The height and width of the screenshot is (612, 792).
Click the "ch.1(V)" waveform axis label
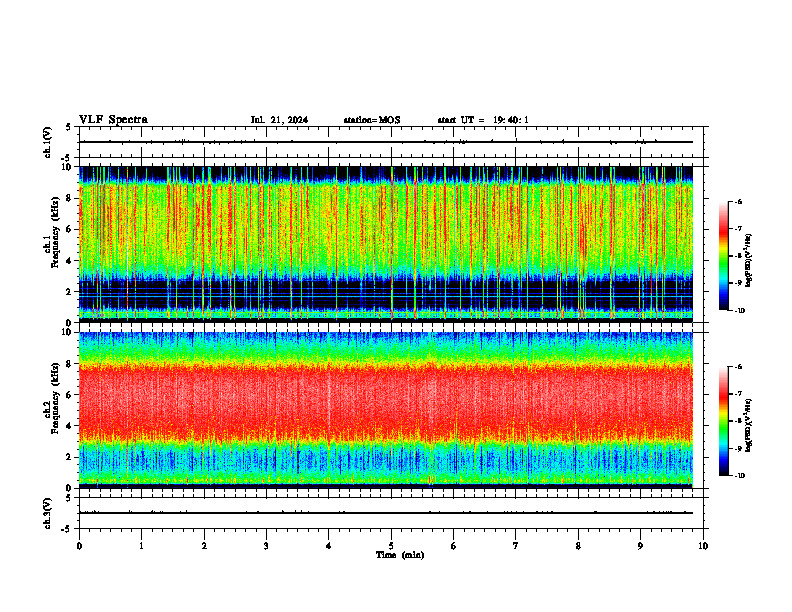tap(48, 142)
